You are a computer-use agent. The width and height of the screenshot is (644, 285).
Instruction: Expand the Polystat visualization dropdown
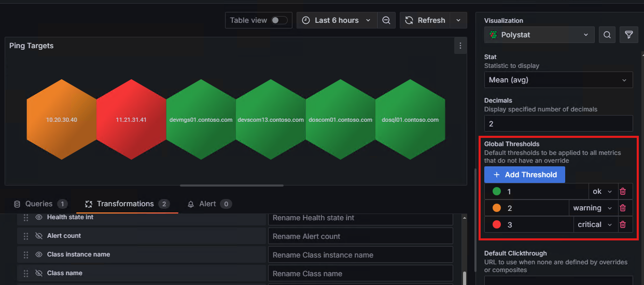coord(539,35)
